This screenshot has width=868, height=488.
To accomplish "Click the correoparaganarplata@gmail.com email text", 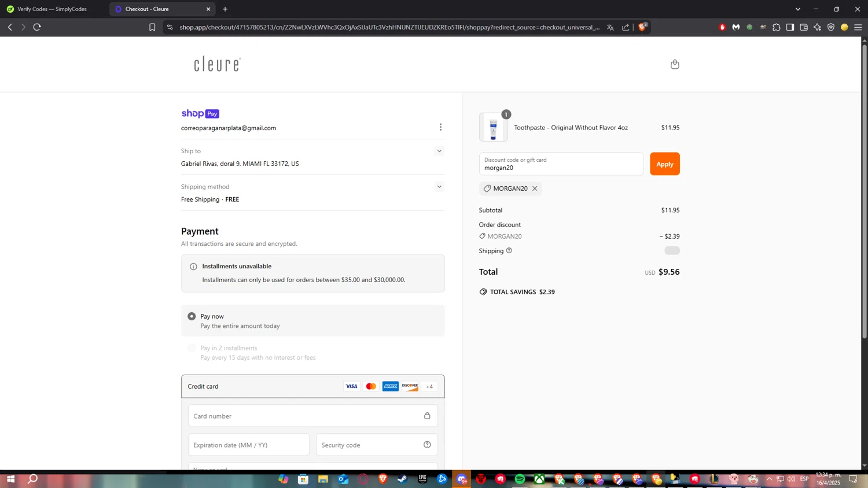I will click(229, 128).
